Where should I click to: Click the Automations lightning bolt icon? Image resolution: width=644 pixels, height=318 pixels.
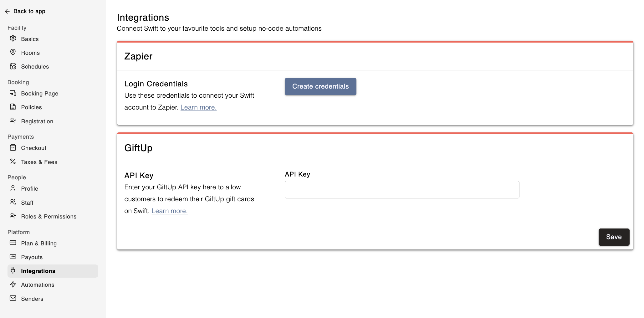click(x=13, y=285)
